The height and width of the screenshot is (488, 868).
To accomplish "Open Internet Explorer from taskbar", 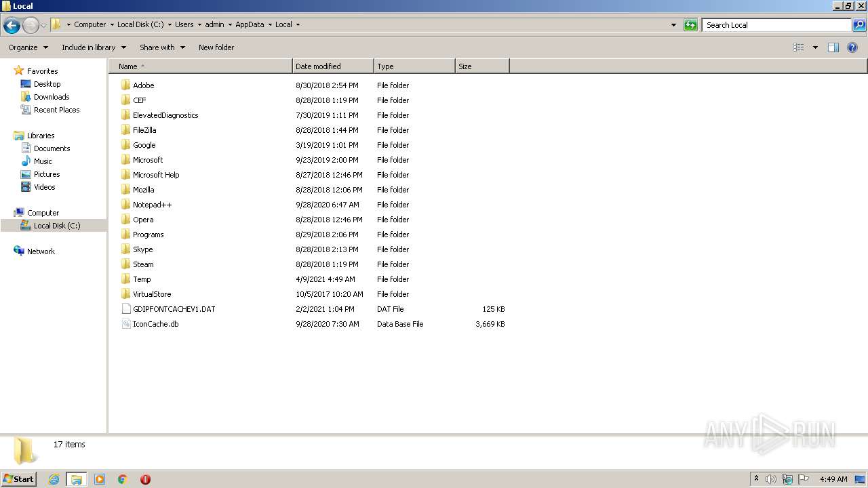I will (x=54, y=479).
